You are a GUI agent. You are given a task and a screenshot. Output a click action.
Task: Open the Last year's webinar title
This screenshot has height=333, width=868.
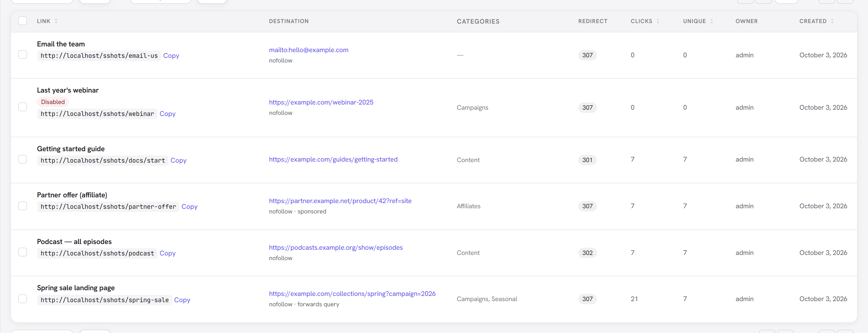[68, 90]
